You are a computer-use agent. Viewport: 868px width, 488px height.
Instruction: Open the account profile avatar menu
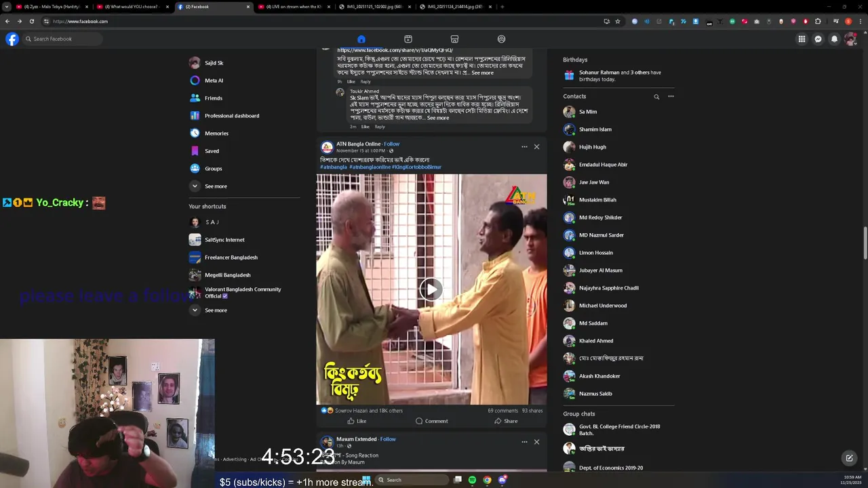click(851, 39)
